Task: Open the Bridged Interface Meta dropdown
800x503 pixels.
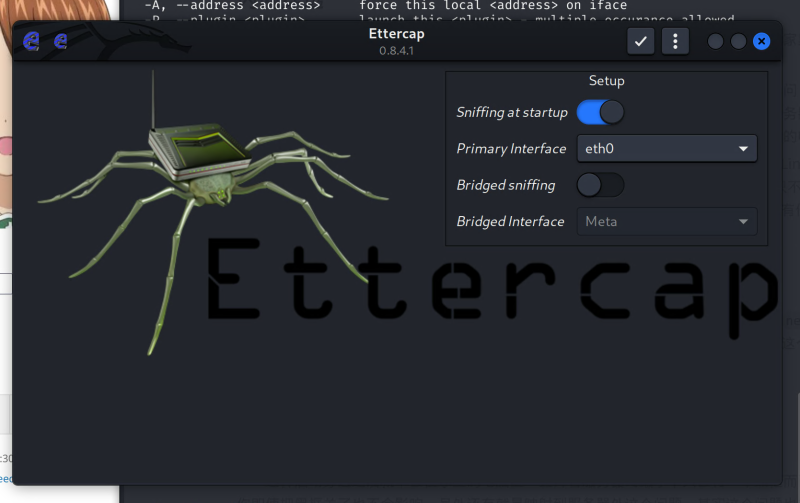Action: 667,221
